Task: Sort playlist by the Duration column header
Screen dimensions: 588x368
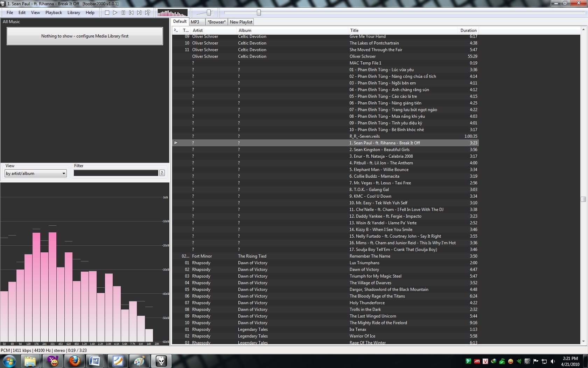Action: (468, 30)
